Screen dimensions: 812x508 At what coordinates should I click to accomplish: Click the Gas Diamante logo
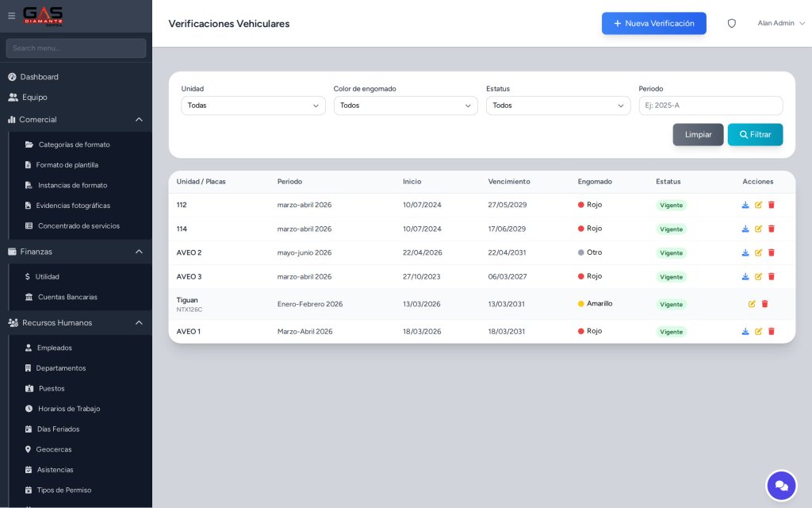43,16
